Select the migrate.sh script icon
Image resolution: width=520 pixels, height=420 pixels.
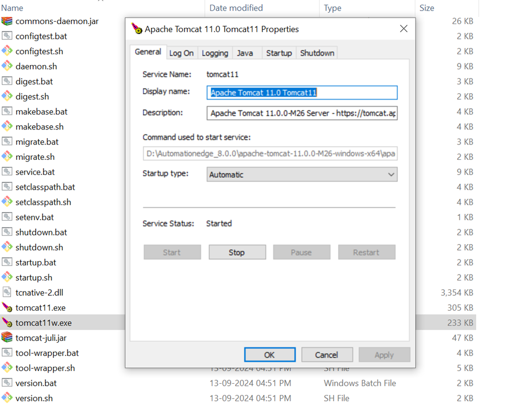point(8,156)
